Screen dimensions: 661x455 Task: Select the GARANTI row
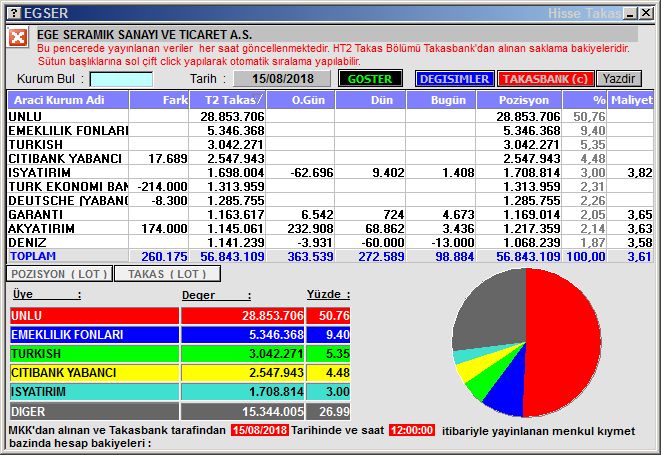[x=330, y=214]
